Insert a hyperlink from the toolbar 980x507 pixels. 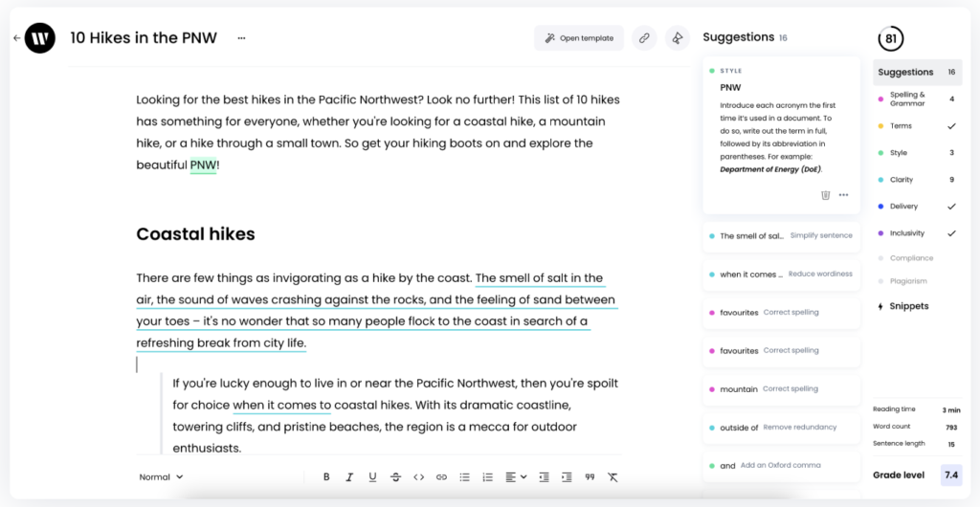[x=441, y=477]
